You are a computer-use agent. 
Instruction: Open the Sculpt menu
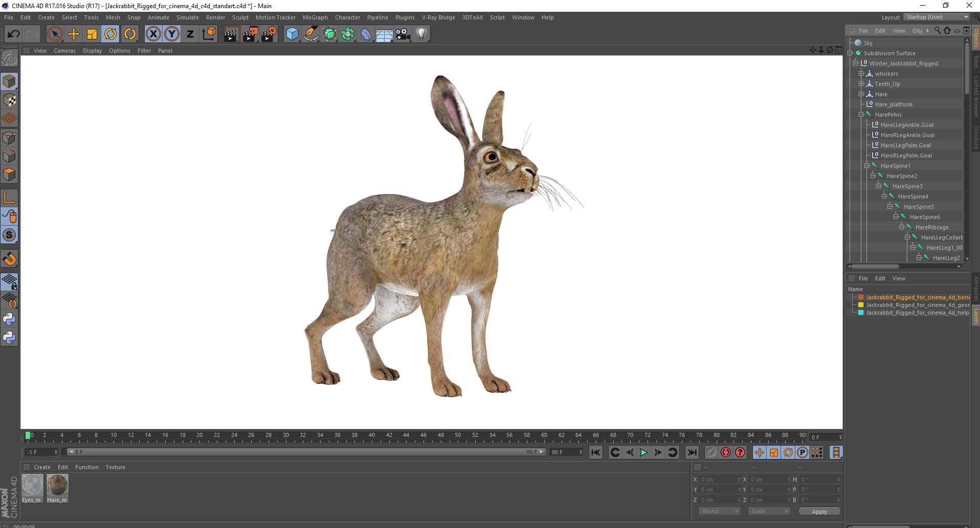tap(240, 17)
